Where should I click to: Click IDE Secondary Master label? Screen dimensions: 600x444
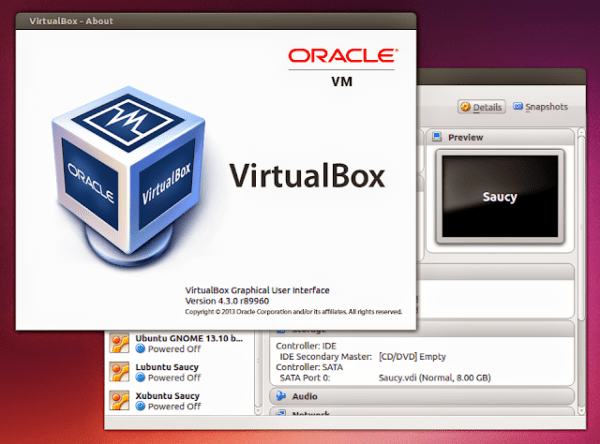pos(326,357)
